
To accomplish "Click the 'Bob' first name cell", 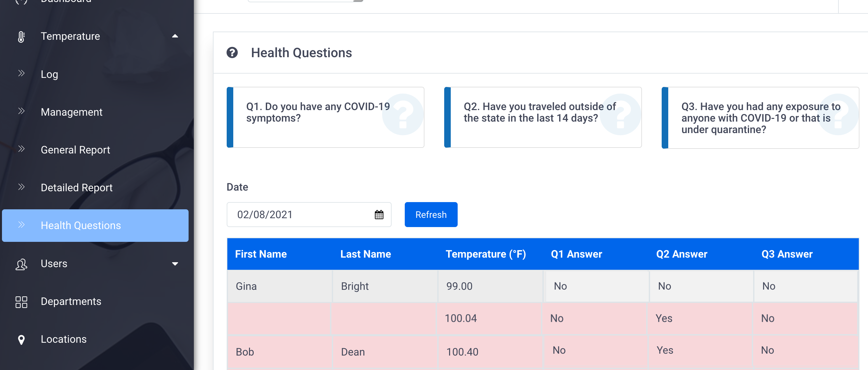I will [280, 352].
